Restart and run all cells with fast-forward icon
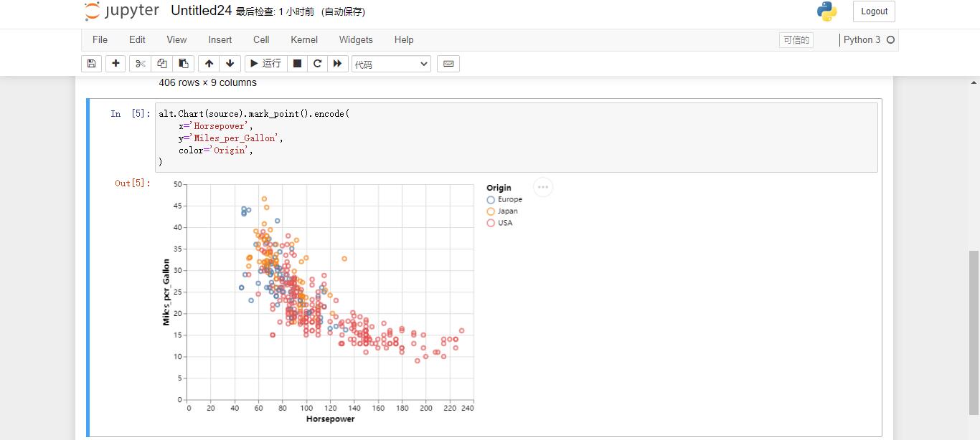The image size is (980, 440). [338, 64]
